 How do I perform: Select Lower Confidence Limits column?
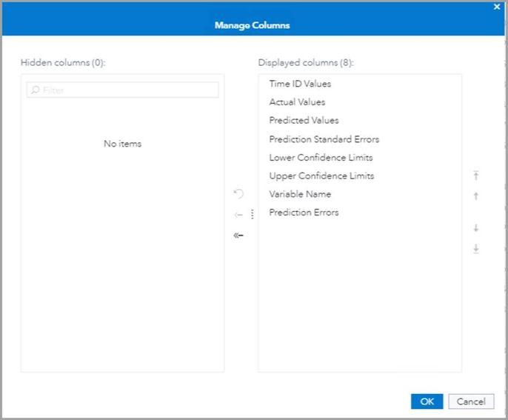[321, 157]
